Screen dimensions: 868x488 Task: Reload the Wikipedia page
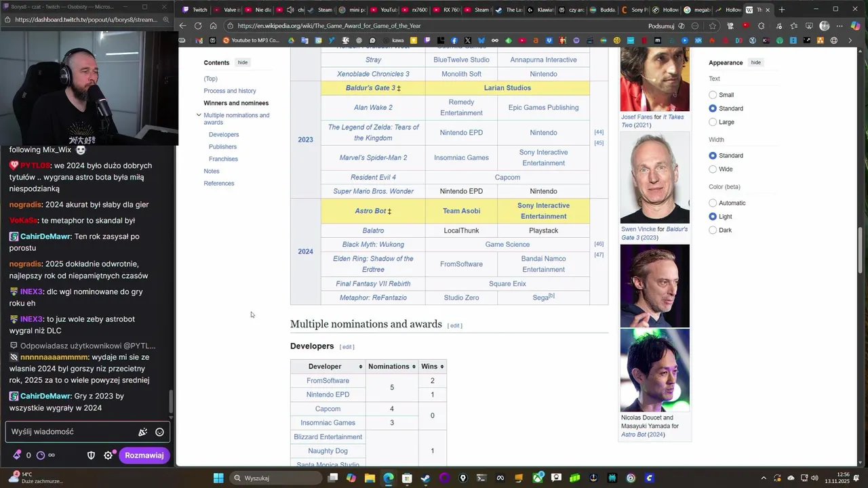pos(198,26)
